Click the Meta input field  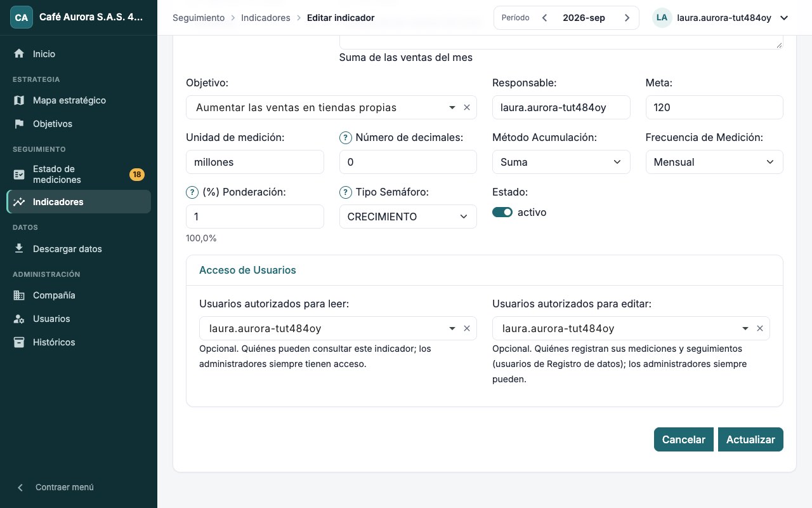pyautogui.click(x=714, y=107)
